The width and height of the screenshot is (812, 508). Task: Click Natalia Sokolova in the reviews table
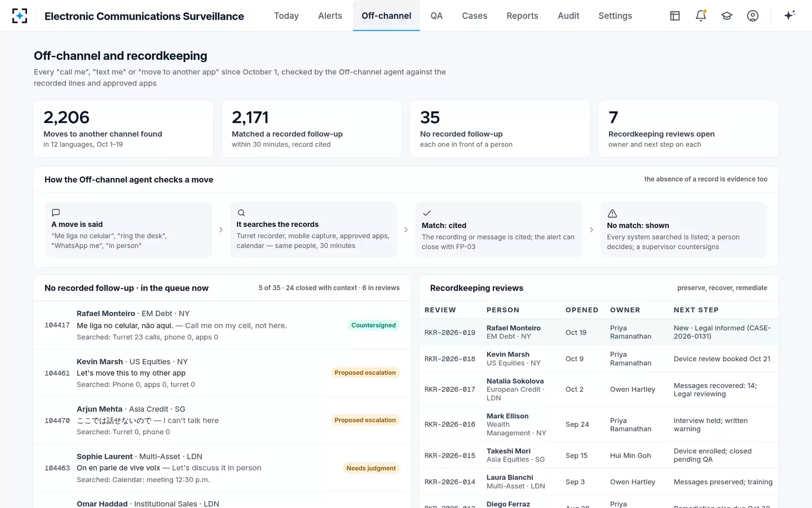[515, 381]
